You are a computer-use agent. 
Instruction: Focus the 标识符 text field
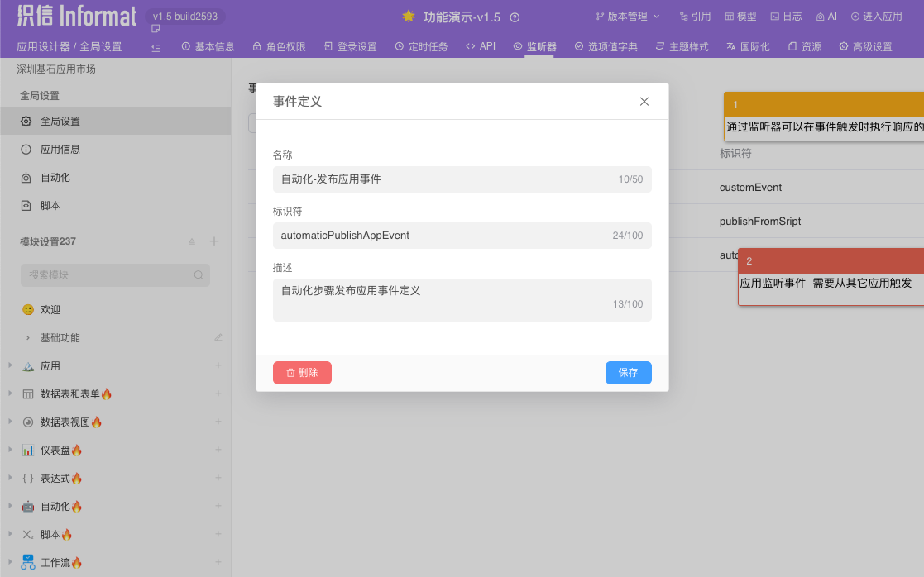[x=447, y=236]
